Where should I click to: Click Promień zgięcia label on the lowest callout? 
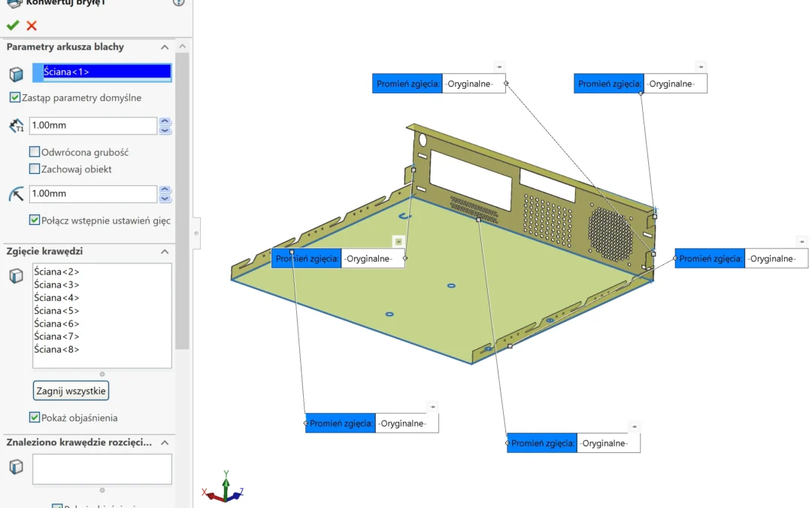click(x=541, y=443)
